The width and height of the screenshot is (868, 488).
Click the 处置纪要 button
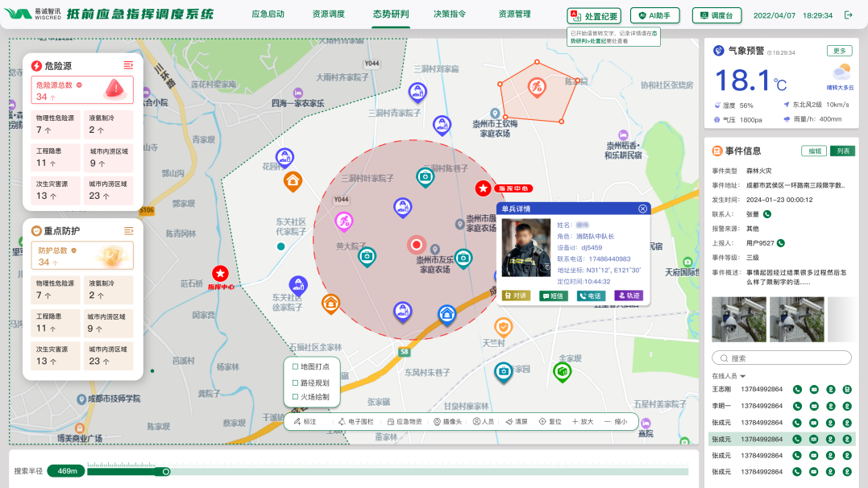click(x=594, y=16)
